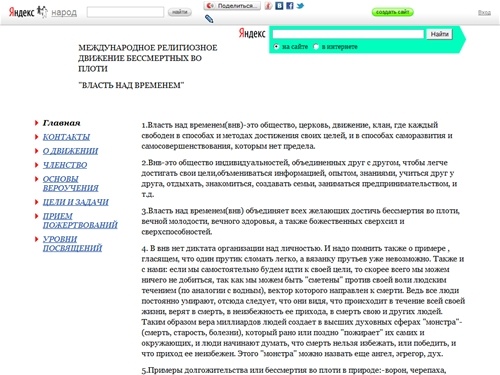Click the red arrow beside Главная
Screen dimensions: 500x375
coord(36,123)
